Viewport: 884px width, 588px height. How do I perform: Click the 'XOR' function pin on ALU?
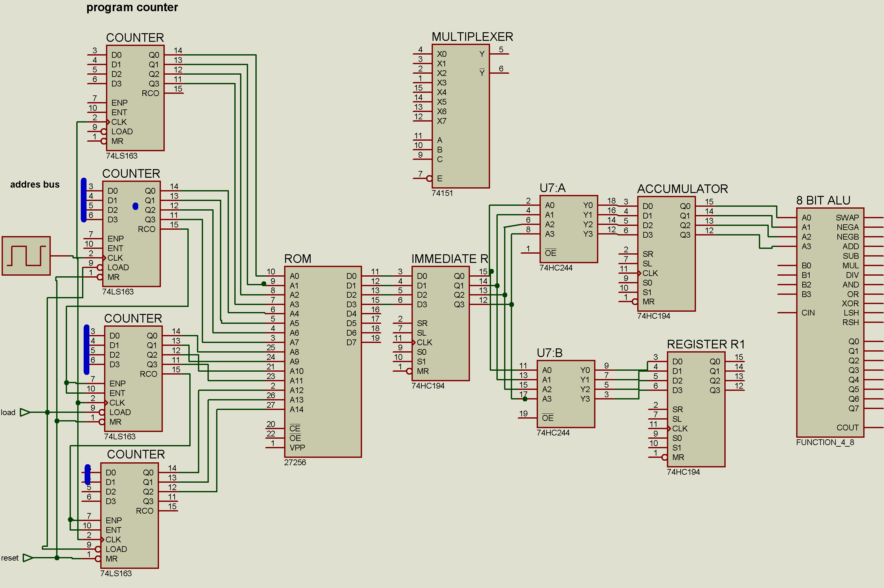(x=850, y=303)
